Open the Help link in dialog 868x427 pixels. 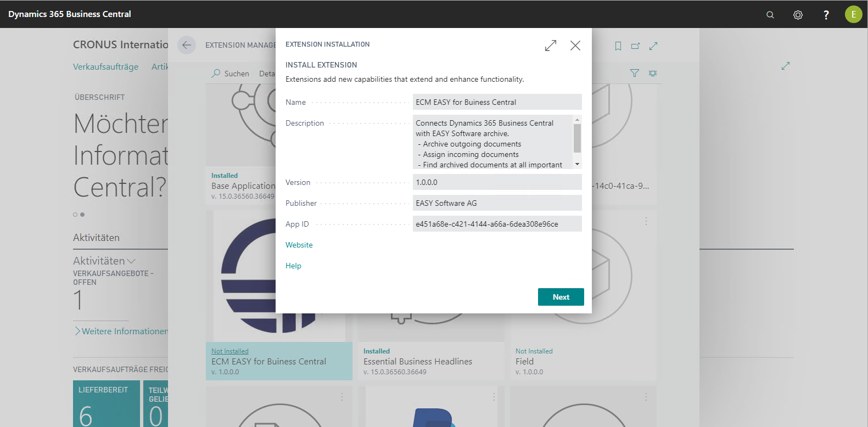293,266
